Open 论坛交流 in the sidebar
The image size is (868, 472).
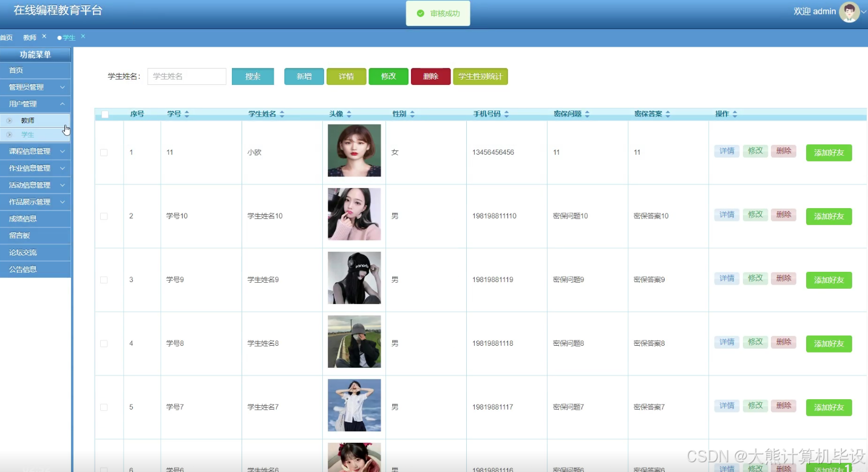tap(35, 252)
